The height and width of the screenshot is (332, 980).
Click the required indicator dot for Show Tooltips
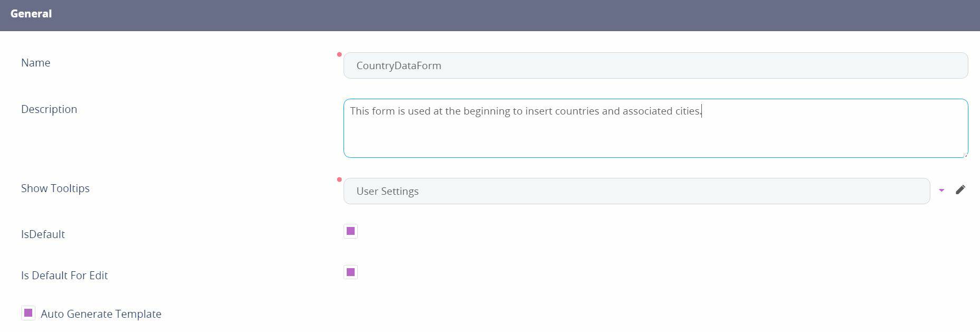pos(339,179)
